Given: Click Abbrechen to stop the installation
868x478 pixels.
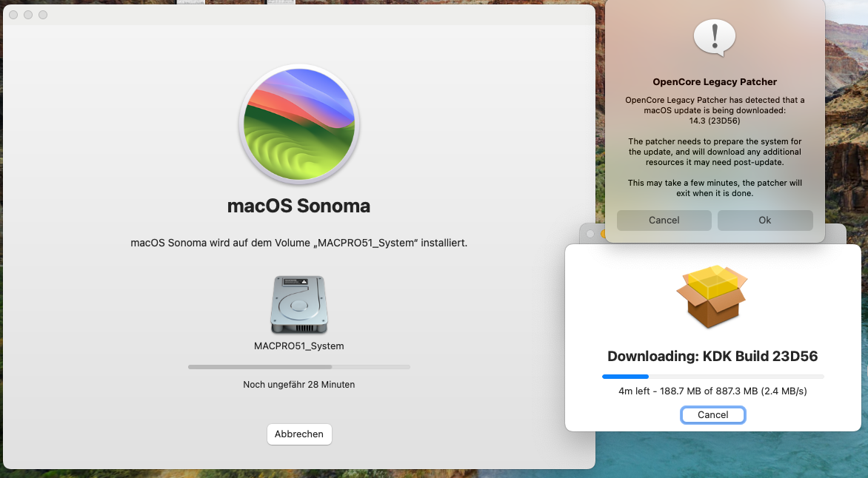Looking at the screenshot, I should coord(299,434).
